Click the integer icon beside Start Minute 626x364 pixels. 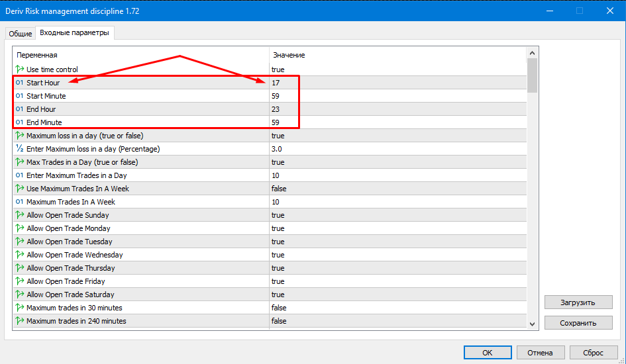(x=20, y=96)
